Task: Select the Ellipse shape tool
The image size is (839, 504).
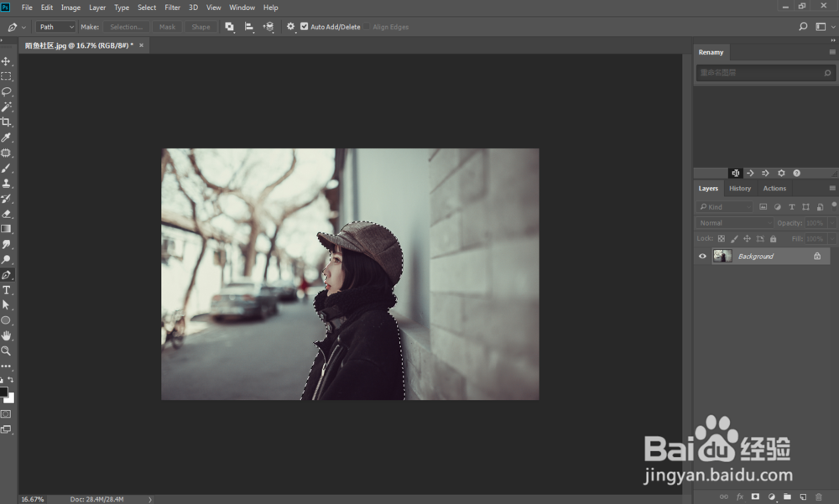Action: (x=6, y=320)
